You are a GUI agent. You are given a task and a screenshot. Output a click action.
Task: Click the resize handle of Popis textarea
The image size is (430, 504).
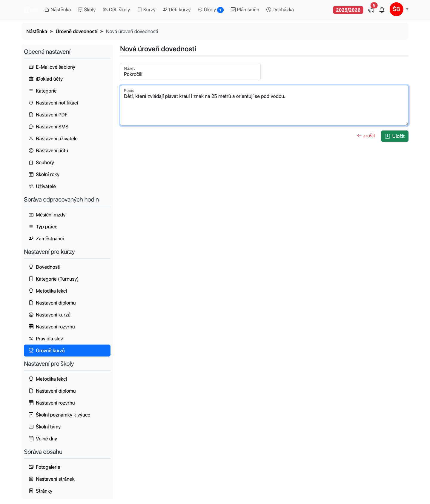[x=406, y=124]
